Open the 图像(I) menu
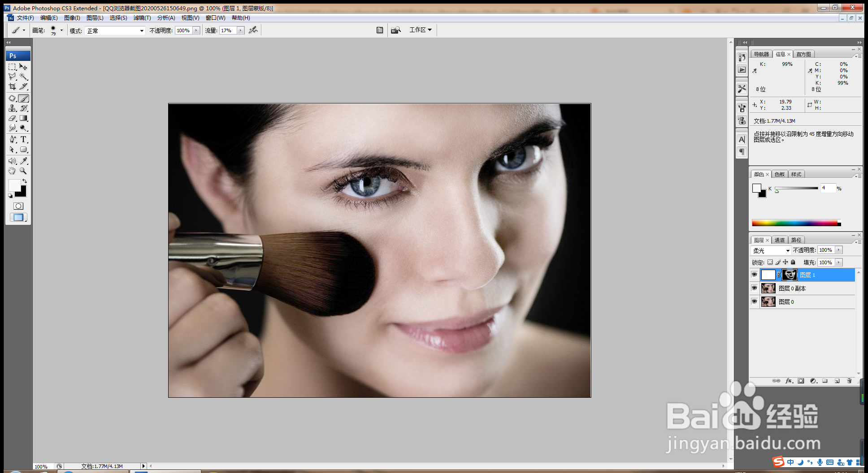The image size is (868, 473). 72,18
